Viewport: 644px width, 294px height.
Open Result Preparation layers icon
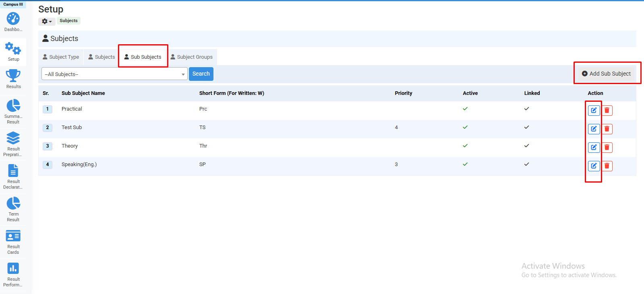coord(13,138)
